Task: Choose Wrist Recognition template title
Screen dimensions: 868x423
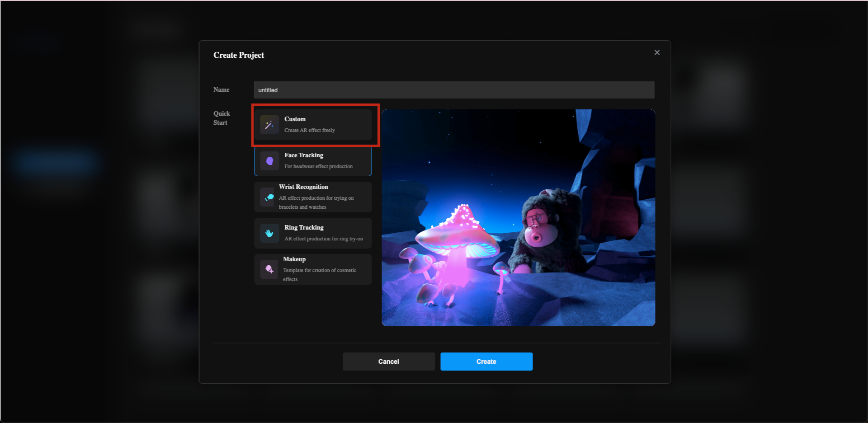Action: (x=303, y=187)
